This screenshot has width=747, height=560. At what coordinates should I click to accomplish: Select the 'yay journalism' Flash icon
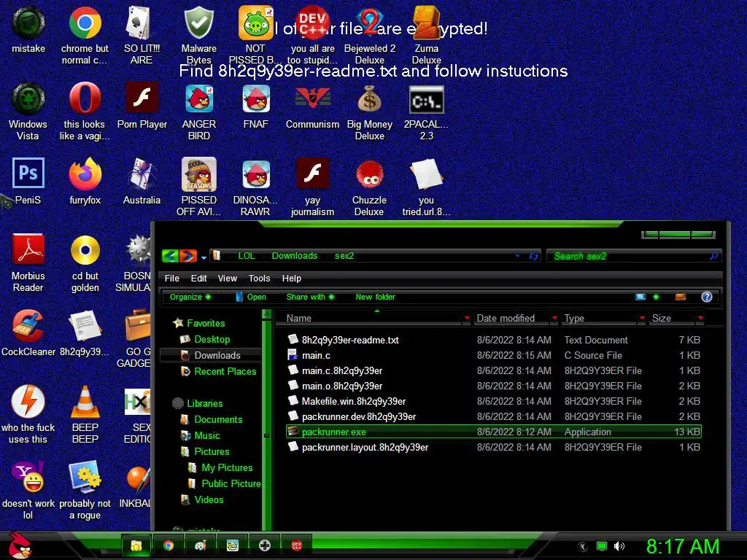(312, 187)
